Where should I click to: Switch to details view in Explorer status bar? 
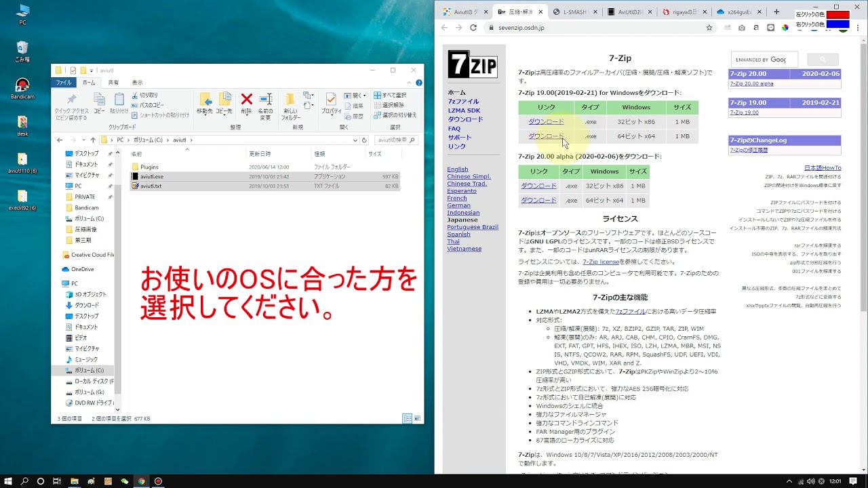point(408,419)
